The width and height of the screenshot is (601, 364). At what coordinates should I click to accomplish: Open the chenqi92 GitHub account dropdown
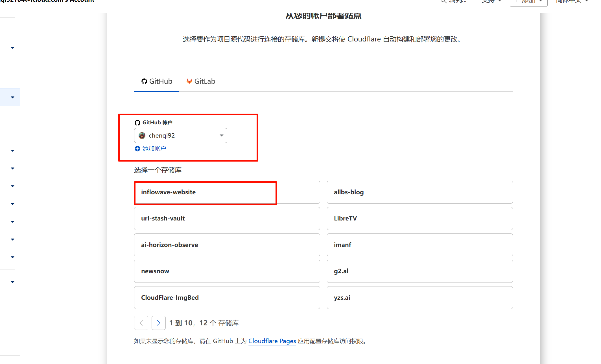click(x=180, y=136)
